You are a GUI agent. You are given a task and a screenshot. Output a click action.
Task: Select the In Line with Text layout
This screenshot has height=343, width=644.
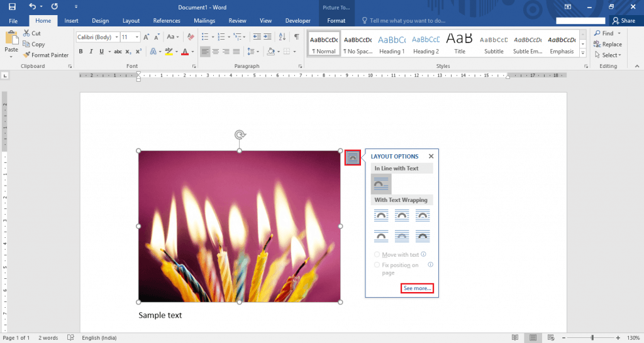coord(381,184)
